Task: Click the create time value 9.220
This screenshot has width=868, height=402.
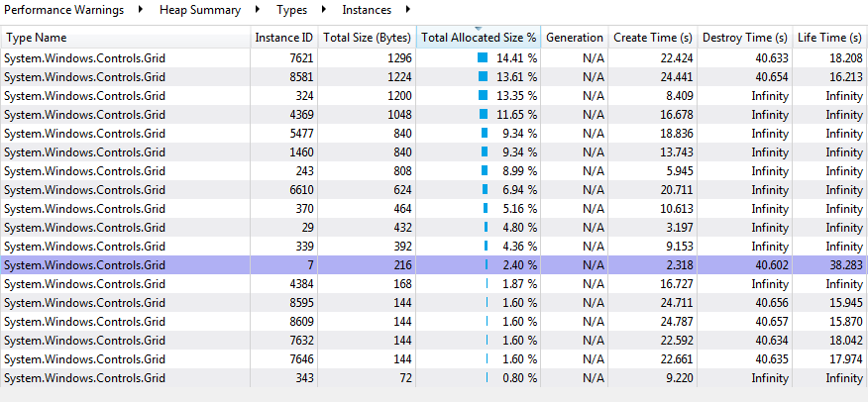Action: click(680, 377)
